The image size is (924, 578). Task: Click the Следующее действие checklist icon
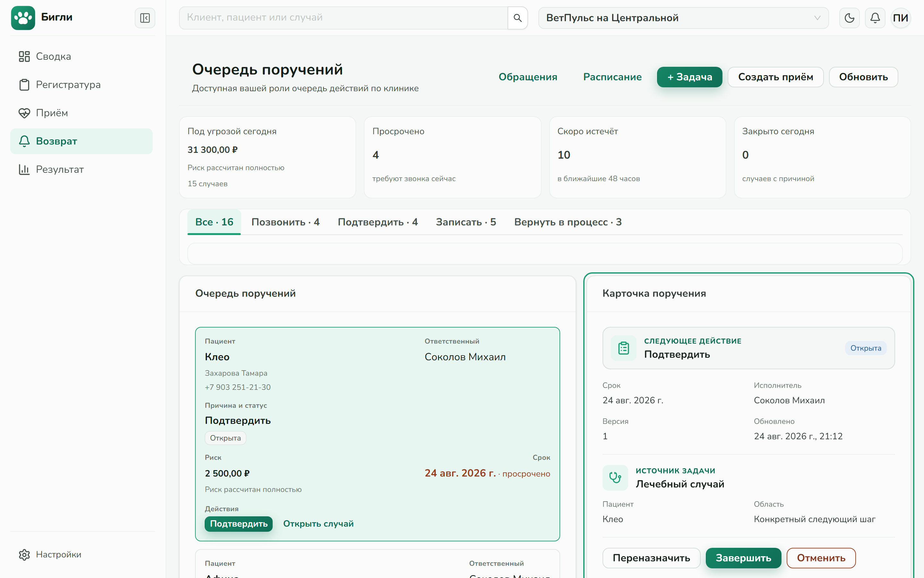623,348
